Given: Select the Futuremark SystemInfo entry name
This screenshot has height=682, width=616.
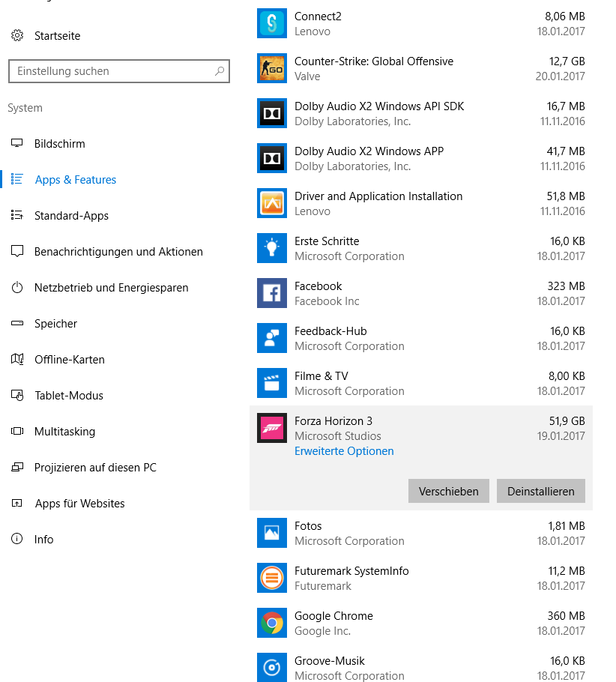Looking at the screenshot, I should point(351,571).
